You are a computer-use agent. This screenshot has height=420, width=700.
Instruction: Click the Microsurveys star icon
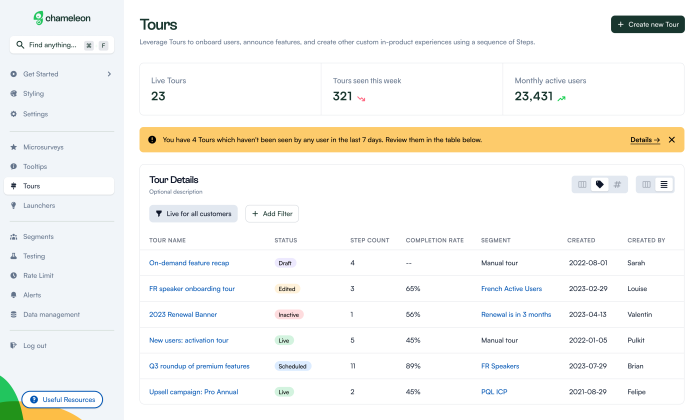[13, 147]
